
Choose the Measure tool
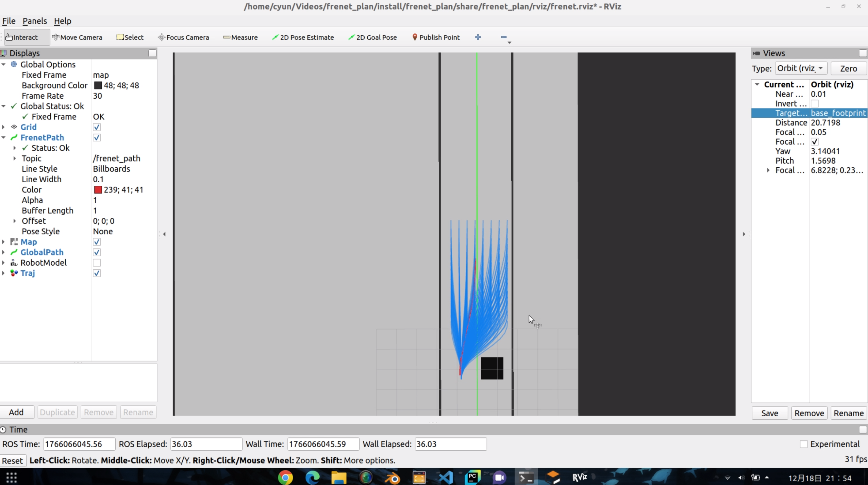pos(240,37)
